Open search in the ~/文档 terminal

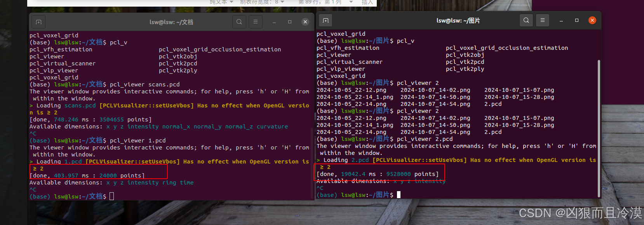point(239,22)
